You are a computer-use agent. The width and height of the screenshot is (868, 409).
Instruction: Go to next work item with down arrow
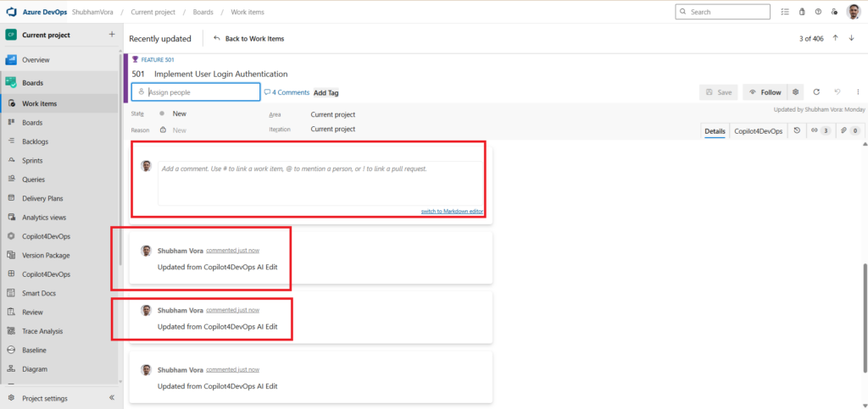[851, 38]
